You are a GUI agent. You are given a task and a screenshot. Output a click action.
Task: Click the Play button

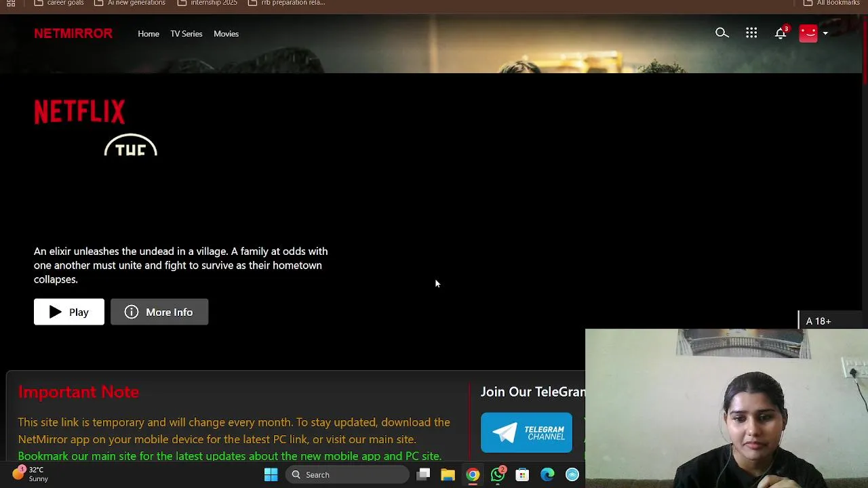coord(69,312)
